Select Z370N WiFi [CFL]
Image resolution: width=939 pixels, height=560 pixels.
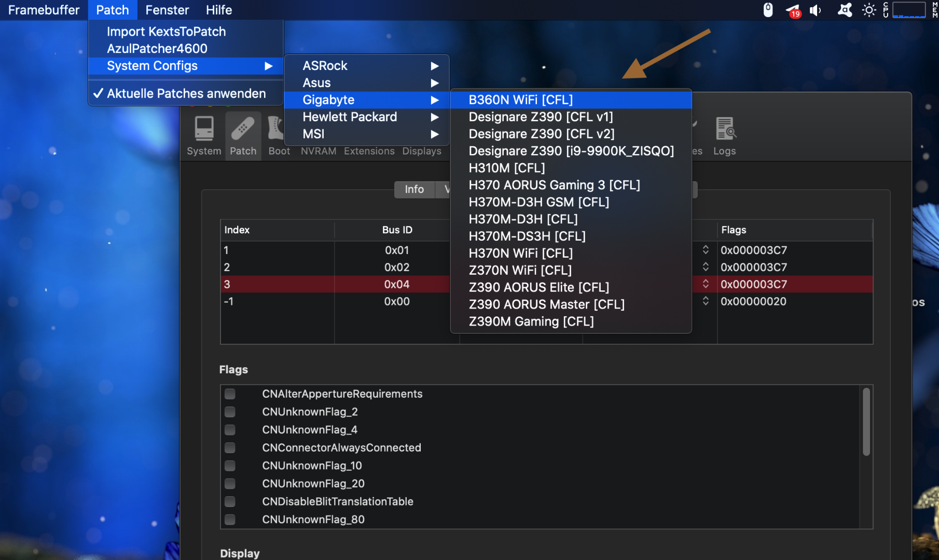tap(571, 271)
